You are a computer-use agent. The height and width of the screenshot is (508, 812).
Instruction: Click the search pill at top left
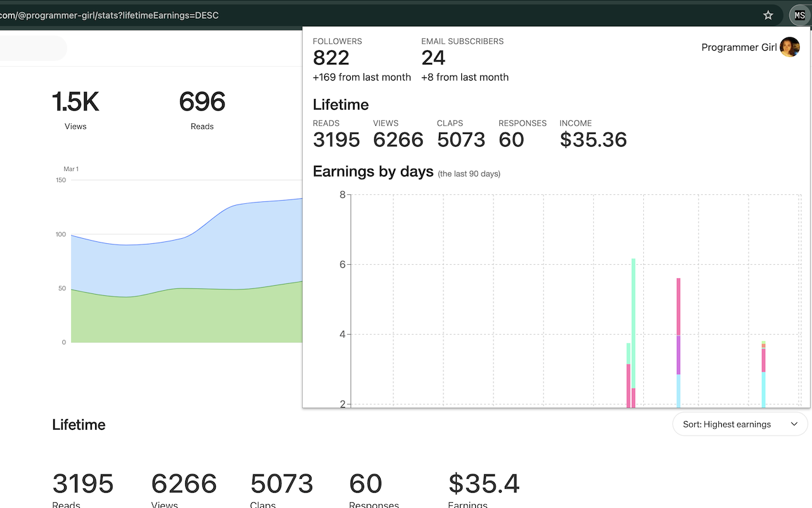[32, 48]
